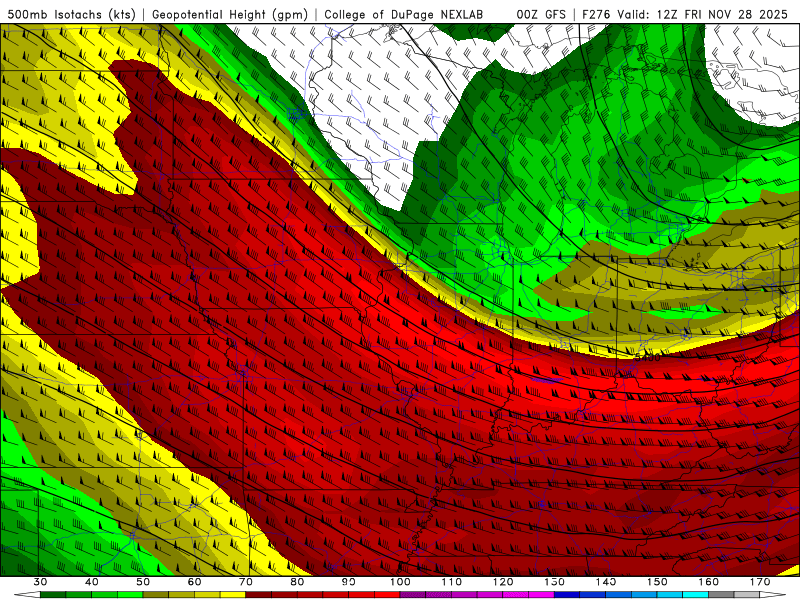Click the bright yellow swatch left of 70
This screenshot has height=600, width=800.
(233, 595)
